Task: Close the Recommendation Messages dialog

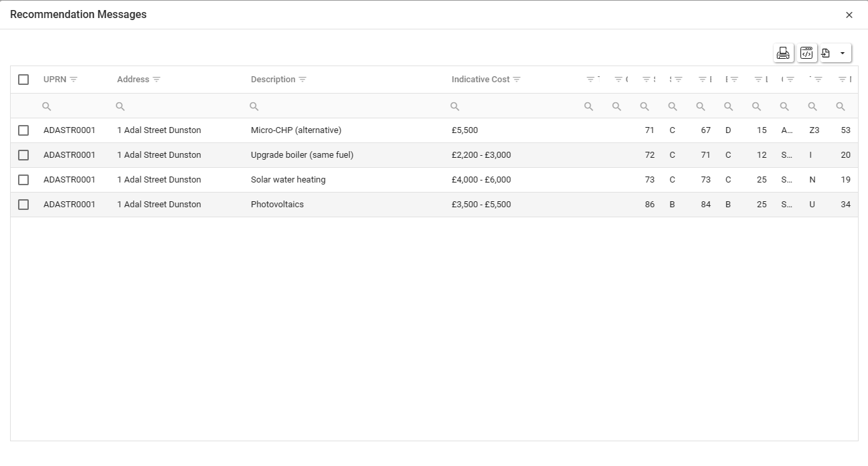Action: 849,15
